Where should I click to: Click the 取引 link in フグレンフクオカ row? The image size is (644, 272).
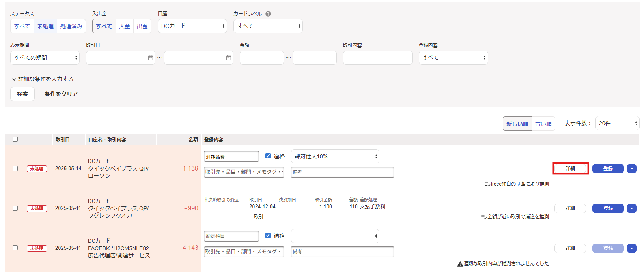click(x=258, y=217)
